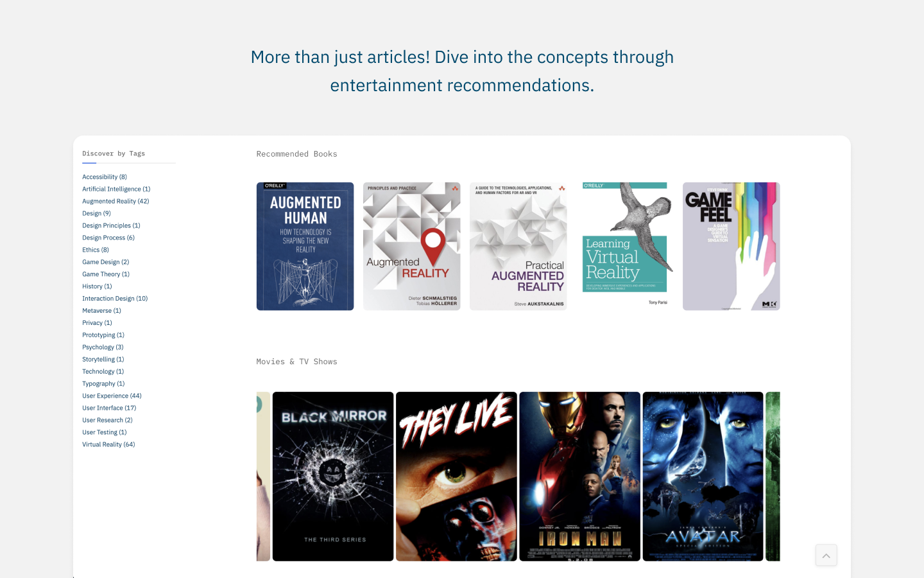Open the Iron Man movie poster
Viewport: 924px width, 578px height.
click(579, 477)
